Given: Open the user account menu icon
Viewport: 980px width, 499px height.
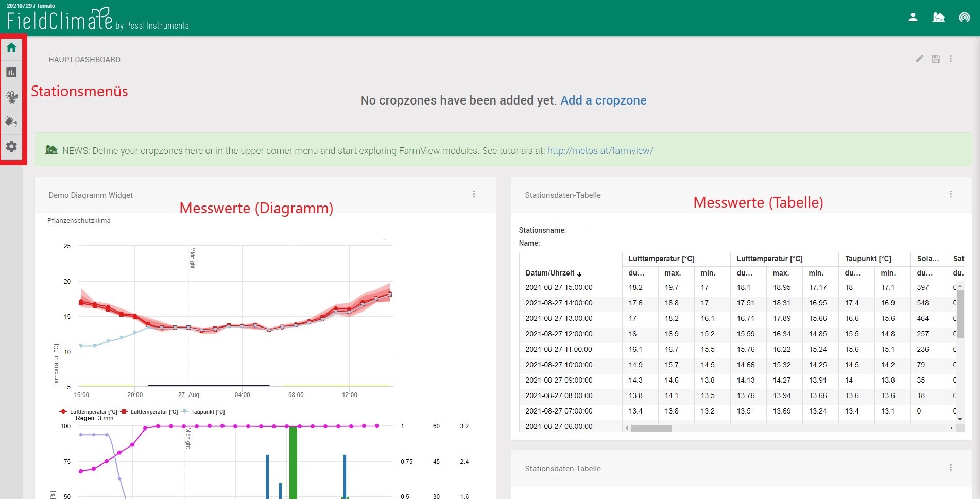Looking at the screenshot, I should (x=913, y=18).
